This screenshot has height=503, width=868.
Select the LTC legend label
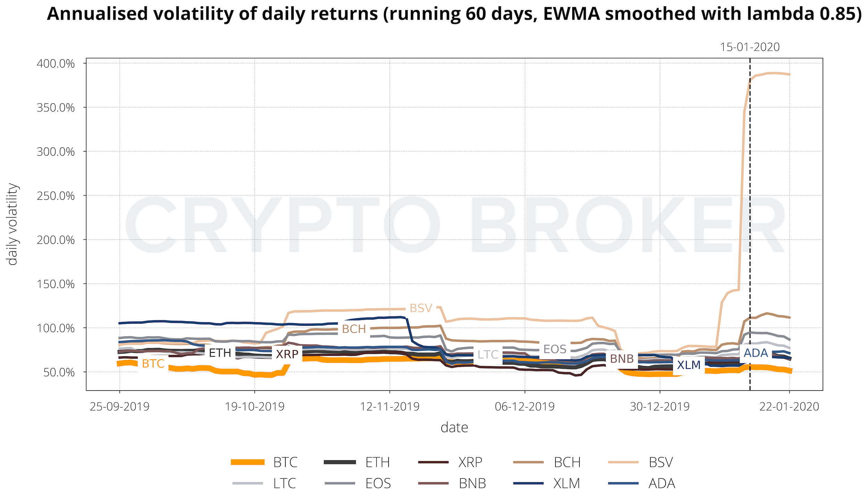(285, 483)
